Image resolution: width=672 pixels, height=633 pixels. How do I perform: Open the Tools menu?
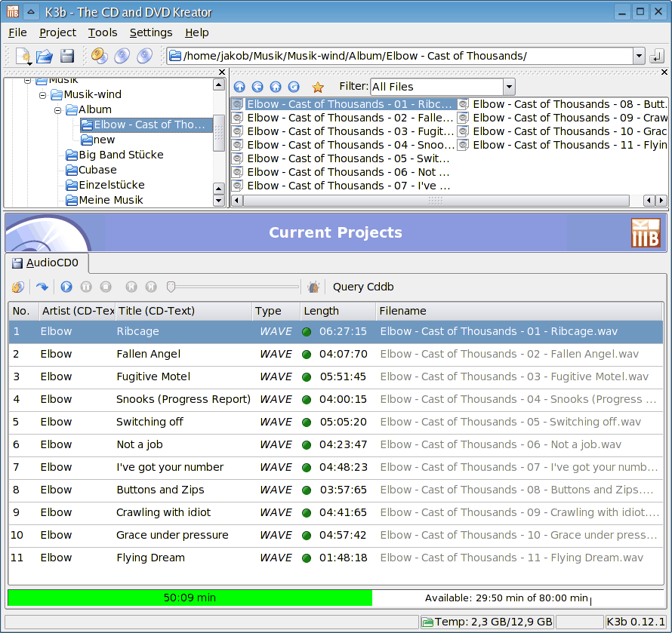click(x=103, y=32)
